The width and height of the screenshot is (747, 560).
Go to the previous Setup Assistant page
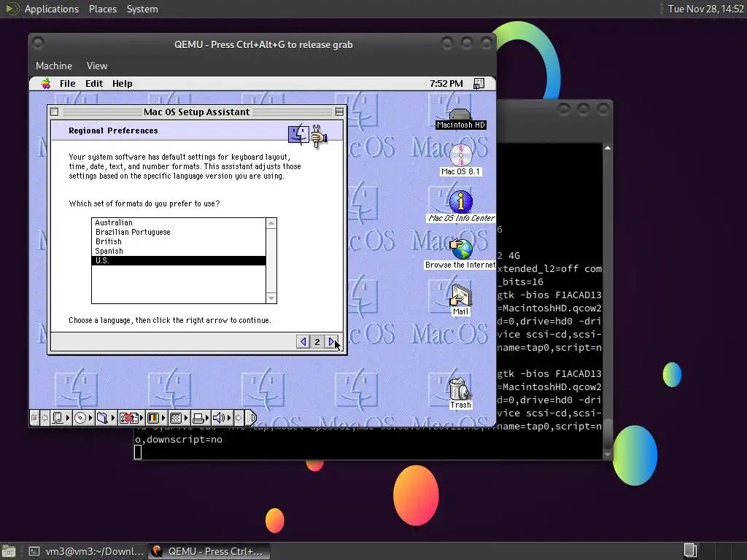[303, 341]
